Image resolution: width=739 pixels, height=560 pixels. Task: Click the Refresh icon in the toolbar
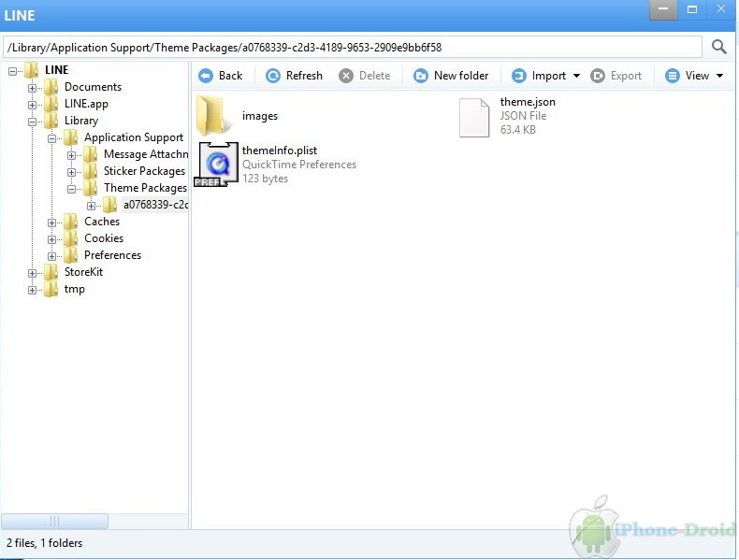coord(273,76)
